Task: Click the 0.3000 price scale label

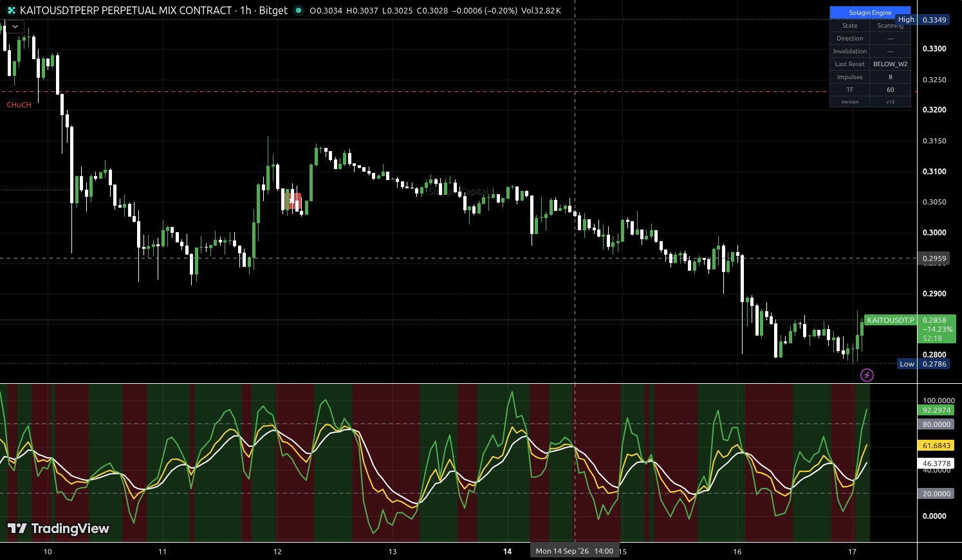Action: pyautogui.click(x=934, y=233)
